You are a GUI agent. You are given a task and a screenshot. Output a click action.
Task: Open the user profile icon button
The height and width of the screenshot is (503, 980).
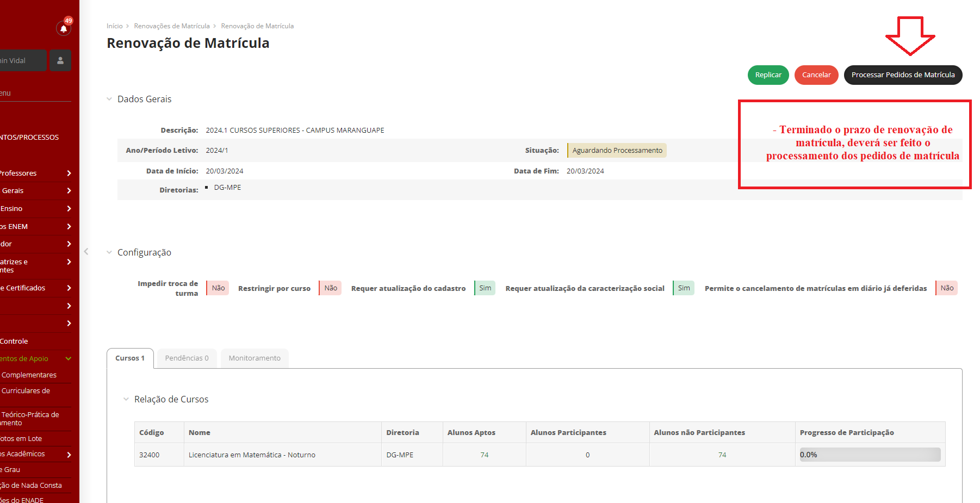60,60
